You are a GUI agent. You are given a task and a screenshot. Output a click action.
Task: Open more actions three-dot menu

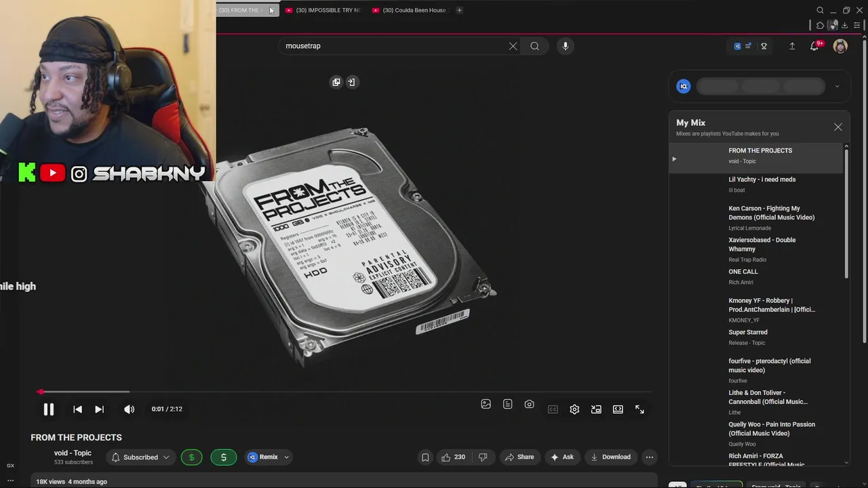pos(650,457)
